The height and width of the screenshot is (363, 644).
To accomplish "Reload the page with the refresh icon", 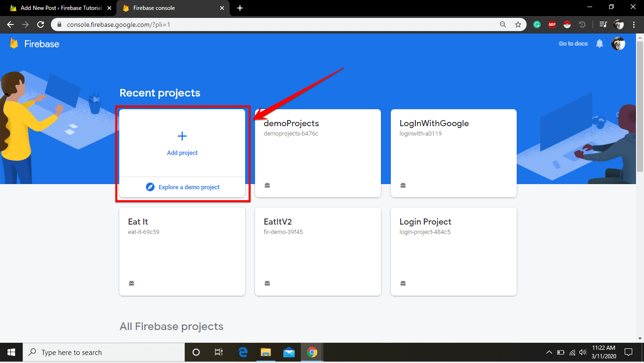I will (x=41, y=24).
